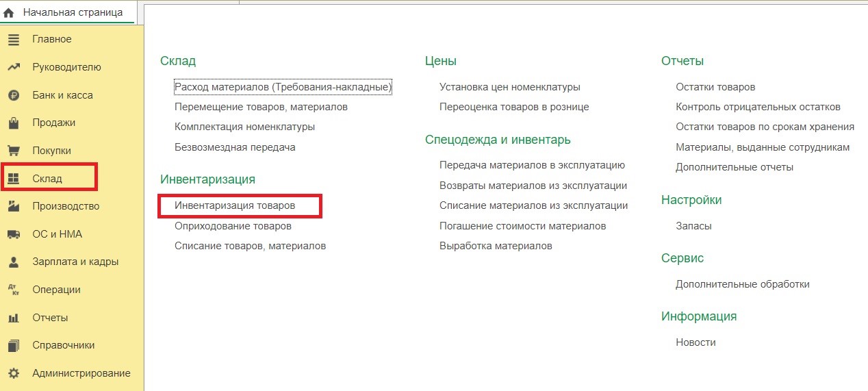This screenshot has width=868, height=391.
Task: Open the Новости link
Action: pos(695,342)
